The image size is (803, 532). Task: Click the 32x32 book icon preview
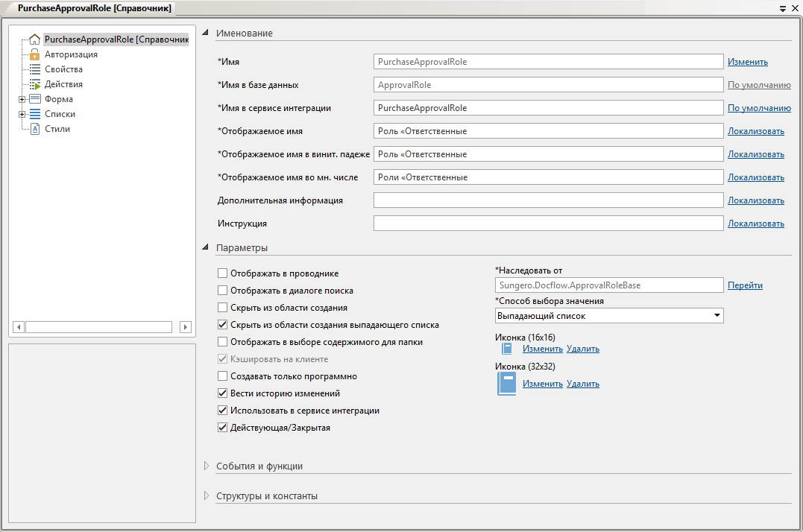(x=506, y=384)
